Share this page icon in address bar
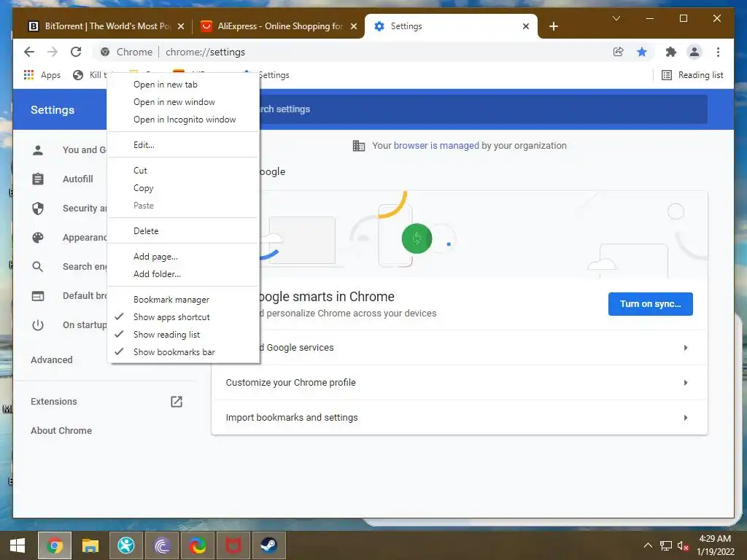 pyautogui.click(x=619, y=52)
